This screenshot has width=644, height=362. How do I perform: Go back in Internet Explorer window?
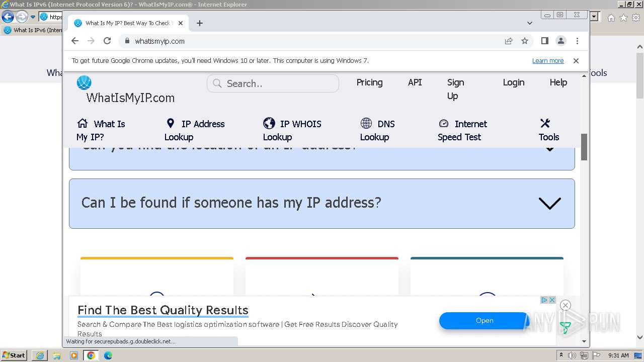(8, 17)
